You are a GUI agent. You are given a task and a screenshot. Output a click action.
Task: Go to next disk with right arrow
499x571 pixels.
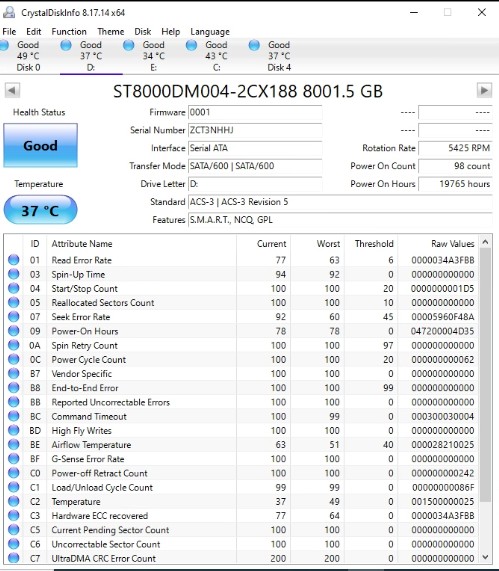click(x=484, y=90)
